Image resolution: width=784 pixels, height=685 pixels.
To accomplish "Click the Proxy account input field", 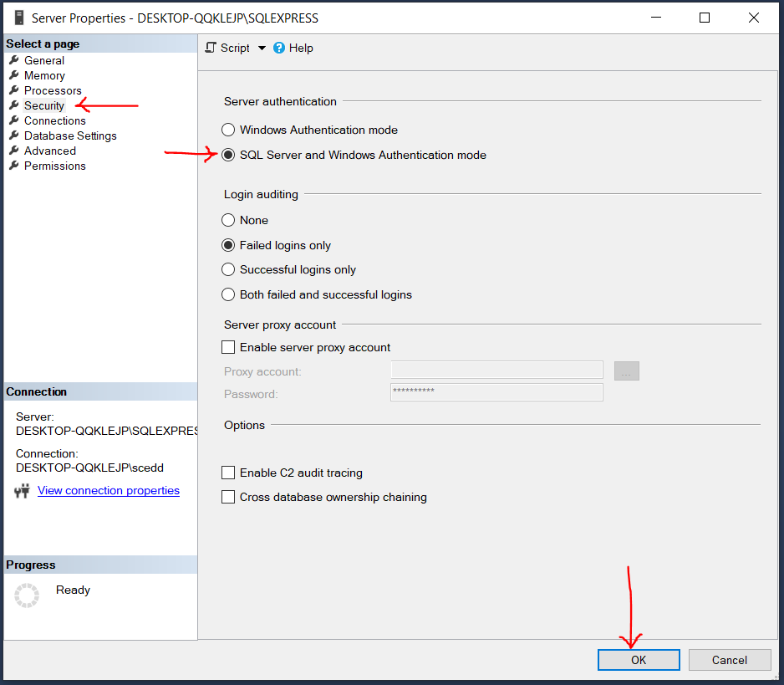I will (x=496, y=371).
